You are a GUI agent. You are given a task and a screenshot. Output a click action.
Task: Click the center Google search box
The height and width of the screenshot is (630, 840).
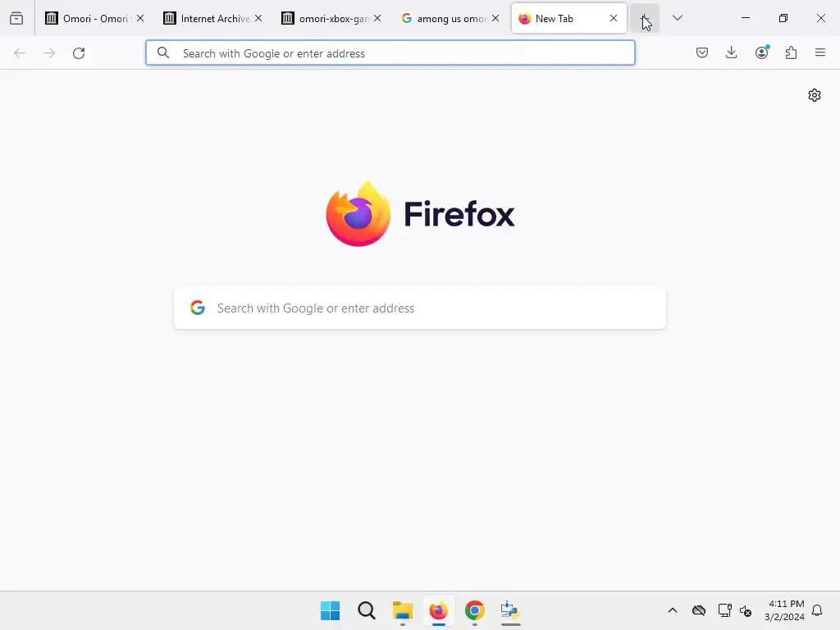[420, 308]
